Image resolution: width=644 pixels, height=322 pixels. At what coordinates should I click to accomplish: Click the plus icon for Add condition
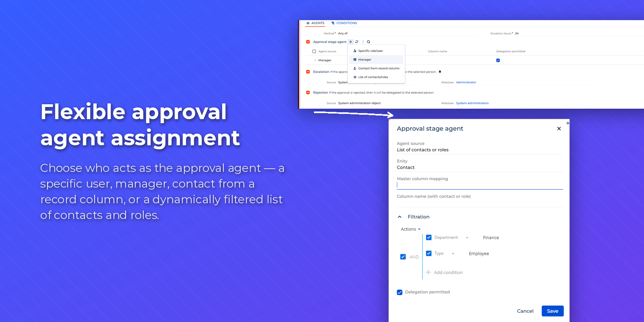(x=428, y=272)
